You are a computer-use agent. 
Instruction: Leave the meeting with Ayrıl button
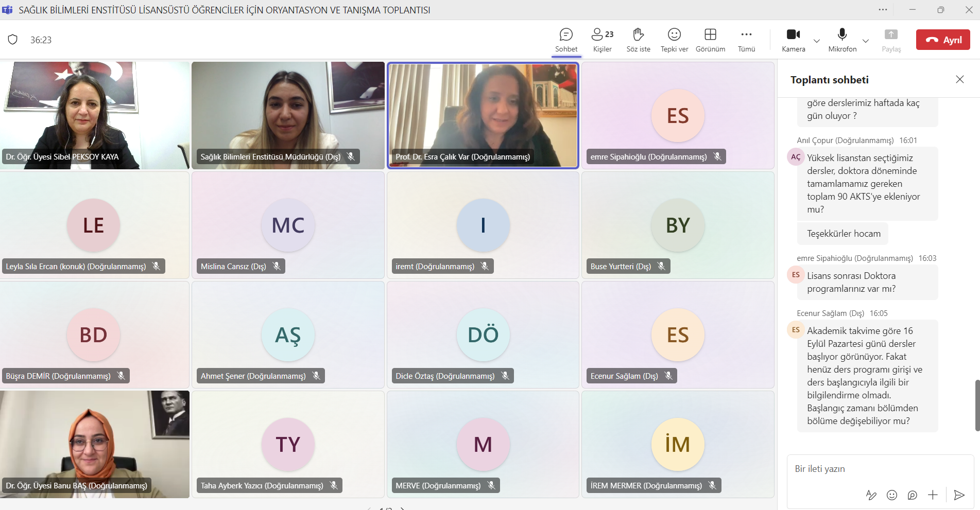click(x=943, y=40)
